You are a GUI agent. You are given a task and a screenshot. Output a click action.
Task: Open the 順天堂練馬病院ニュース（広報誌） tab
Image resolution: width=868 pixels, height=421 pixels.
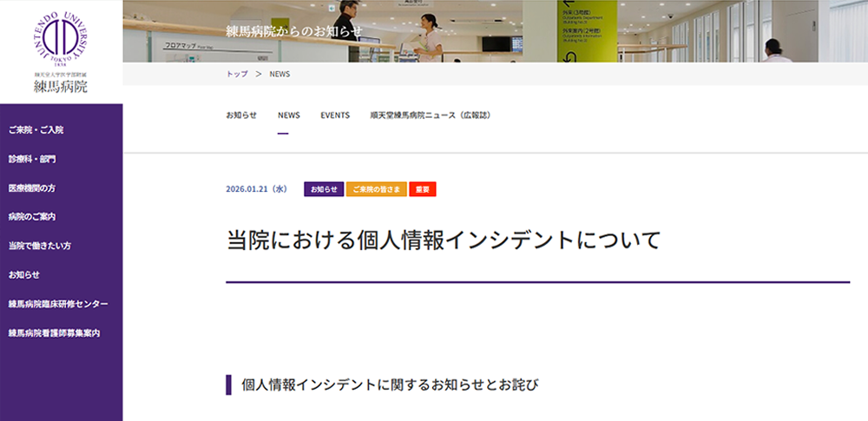tap(430, 115)
